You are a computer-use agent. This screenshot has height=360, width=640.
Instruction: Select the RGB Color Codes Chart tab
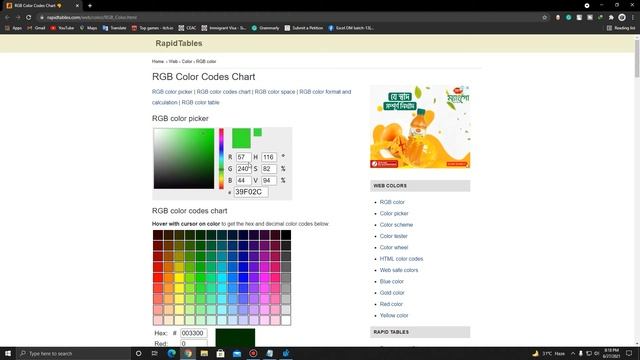click(42, 6)
